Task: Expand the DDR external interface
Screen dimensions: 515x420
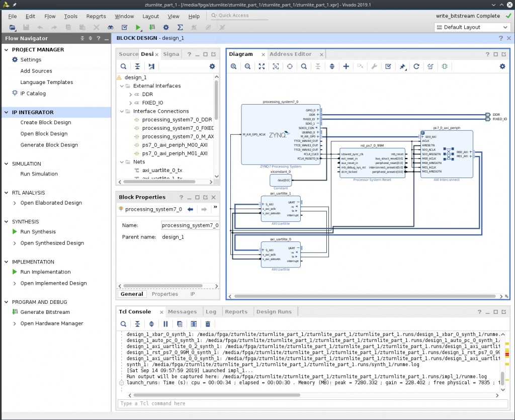Action: [130, 94]
